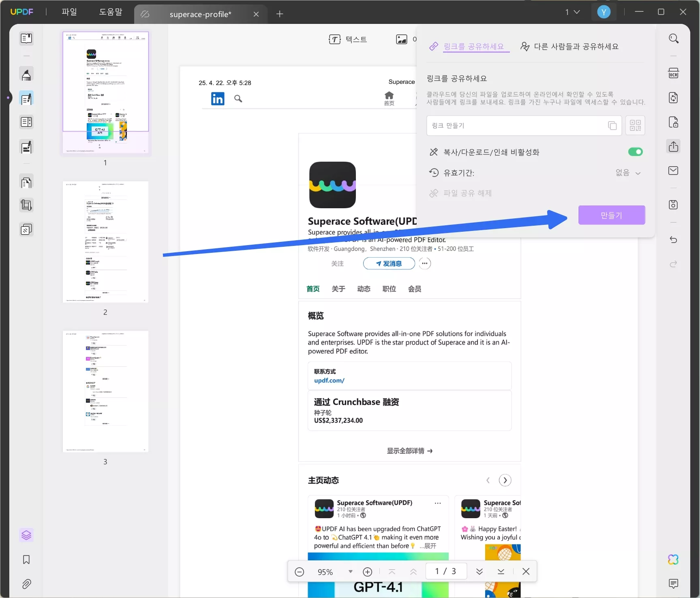Image resolution: width=700 pixels, height=598 pixels.
Task: Open the window count dropdown in title bar
Action: [x=572, y=12]
